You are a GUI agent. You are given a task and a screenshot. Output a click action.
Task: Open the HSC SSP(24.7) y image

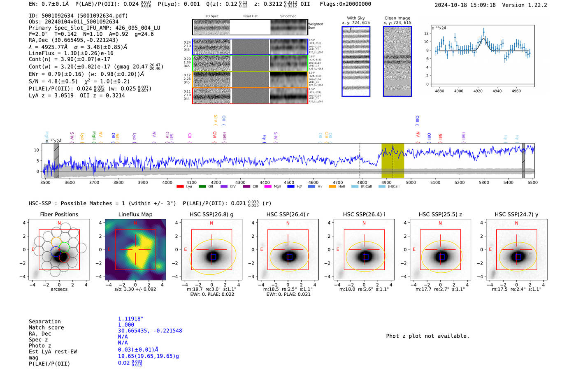tap(516, 250)
